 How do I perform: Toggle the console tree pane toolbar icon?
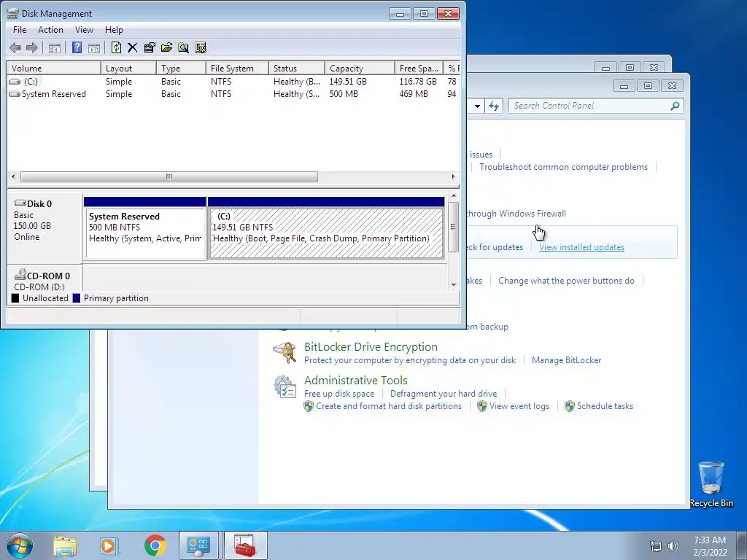click(x=55, y=47)
